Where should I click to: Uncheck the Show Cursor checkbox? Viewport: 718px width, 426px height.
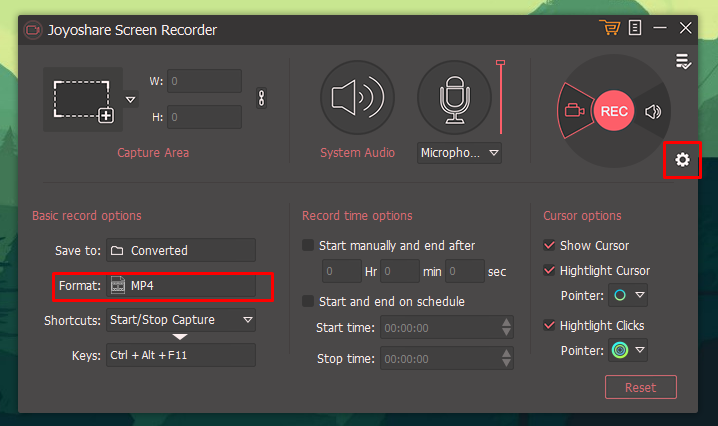point(549,245)
